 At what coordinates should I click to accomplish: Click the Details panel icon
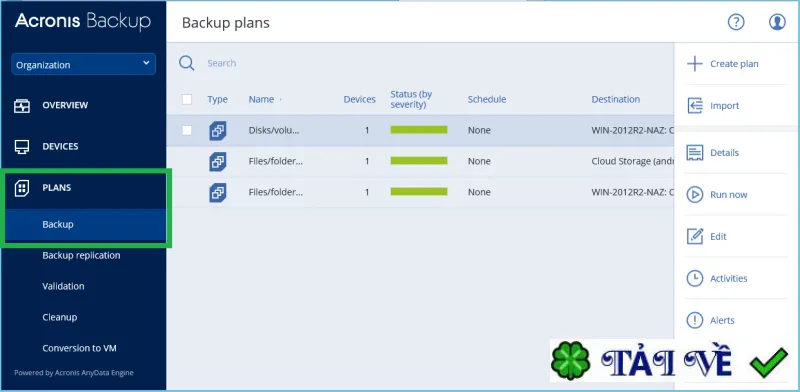695,153
